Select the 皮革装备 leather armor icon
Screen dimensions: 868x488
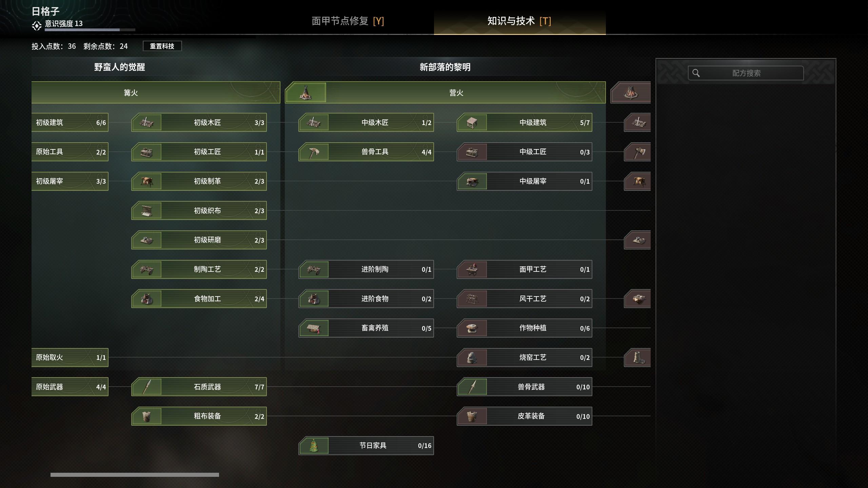pyautogui.click(x=472, y=416)
